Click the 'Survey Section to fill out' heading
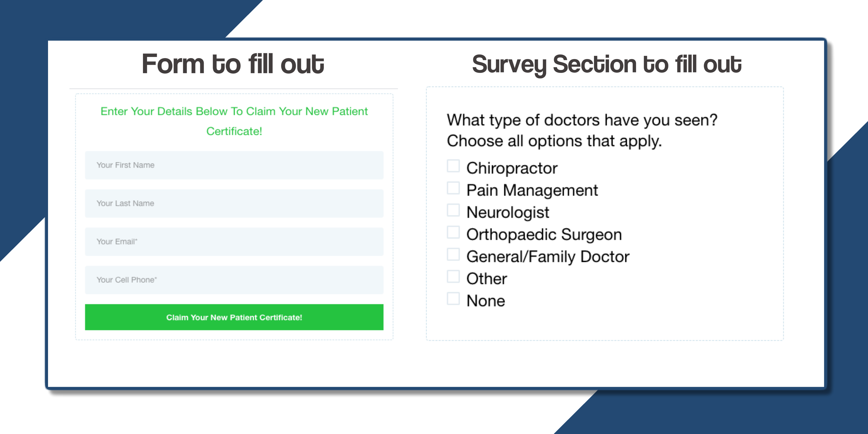868x434 pixels. pyautogui.click(x=606, y=65)
